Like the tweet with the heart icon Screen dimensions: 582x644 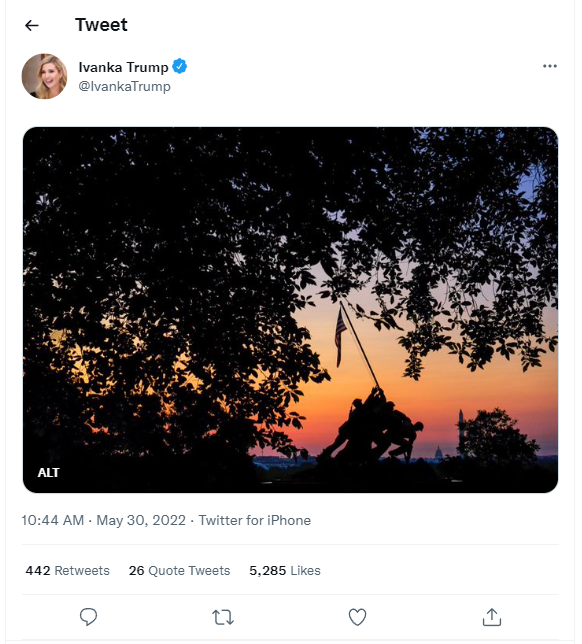click(x=357, y=617)
